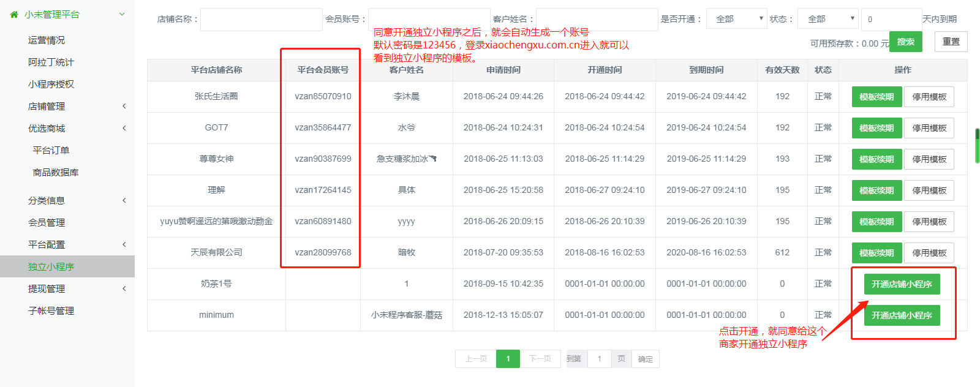980x387 pixels.
Task: Click 开通店铺小程序 for minimum store
Action: point(902,315)
